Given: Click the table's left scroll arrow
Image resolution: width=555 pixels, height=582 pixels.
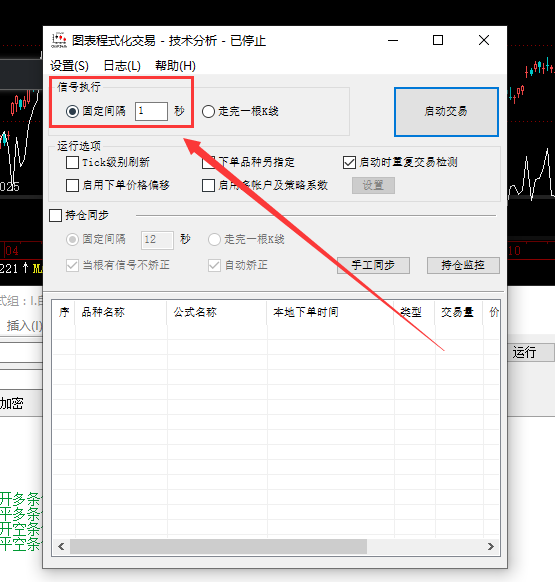Looking at the screenshot, I should pos(61,546).
